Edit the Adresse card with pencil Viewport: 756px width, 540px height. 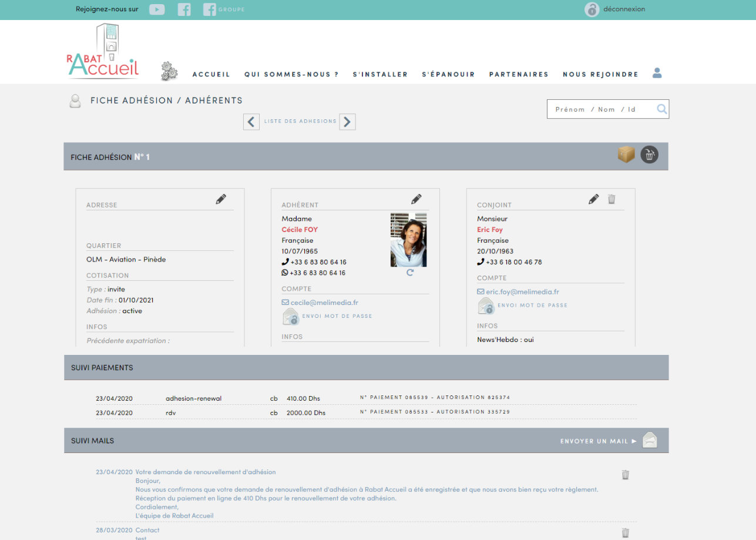pyautogui.click(x=221, y=199)
